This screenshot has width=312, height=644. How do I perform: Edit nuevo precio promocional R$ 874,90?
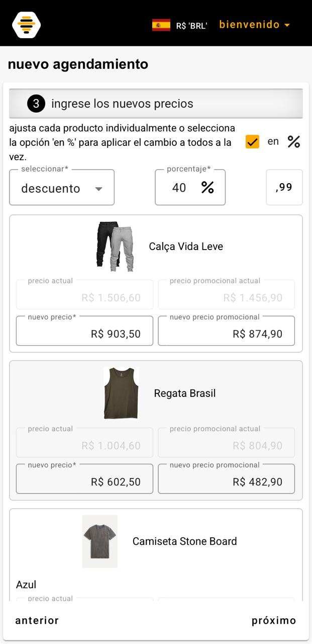pos(226,331)
